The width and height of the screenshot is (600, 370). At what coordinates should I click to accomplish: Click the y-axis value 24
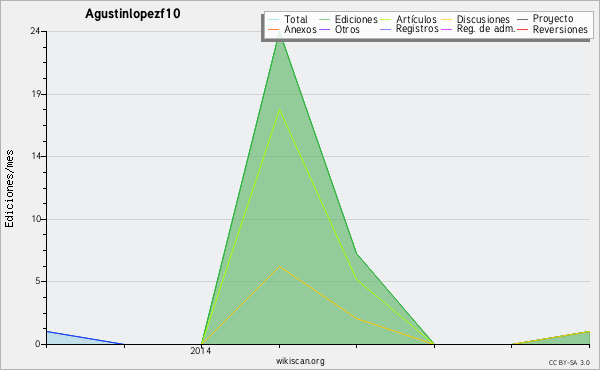point(35,31)
